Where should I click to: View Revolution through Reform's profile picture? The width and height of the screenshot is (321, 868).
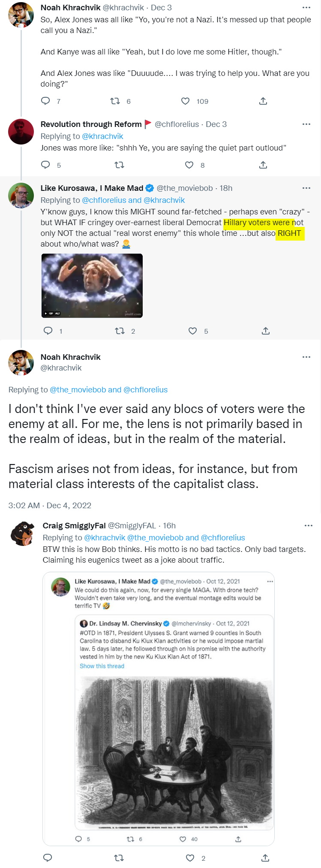pos(21,132)
